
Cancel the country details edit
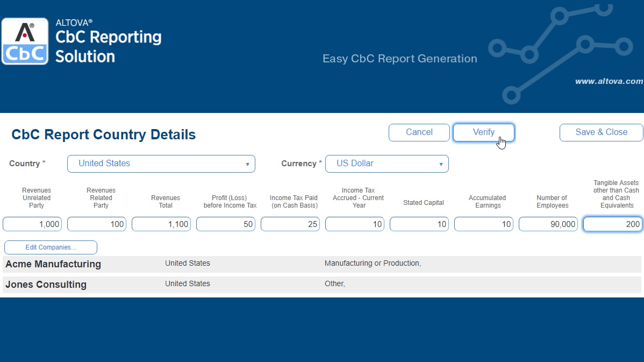point(419,132)
